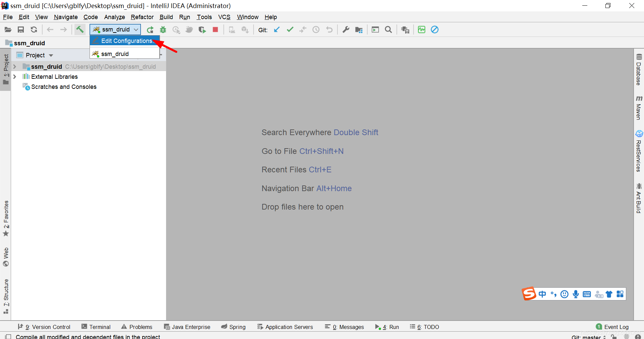The image size is (644, 339).
Task: Click the ssm_druid navigation bar breadcrumb
Action: pos(25,43)
